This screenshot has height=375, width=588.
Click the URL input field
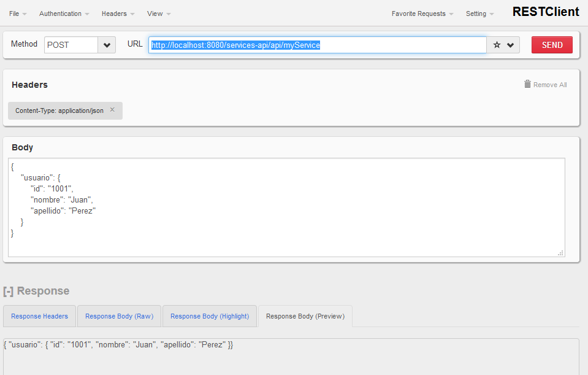coord(318,45)
